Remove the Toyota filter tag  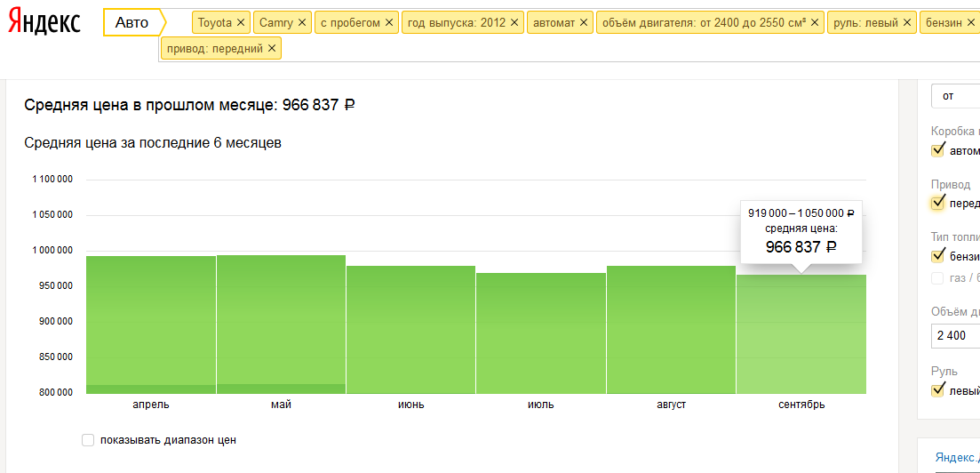coord(241,22)
